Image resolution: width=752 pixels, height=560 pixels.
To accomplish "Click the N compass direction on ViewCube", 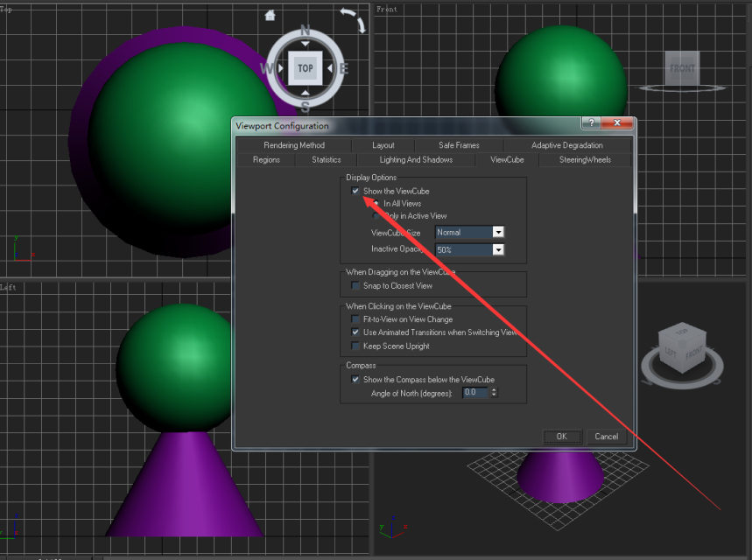I will point(305,31).
